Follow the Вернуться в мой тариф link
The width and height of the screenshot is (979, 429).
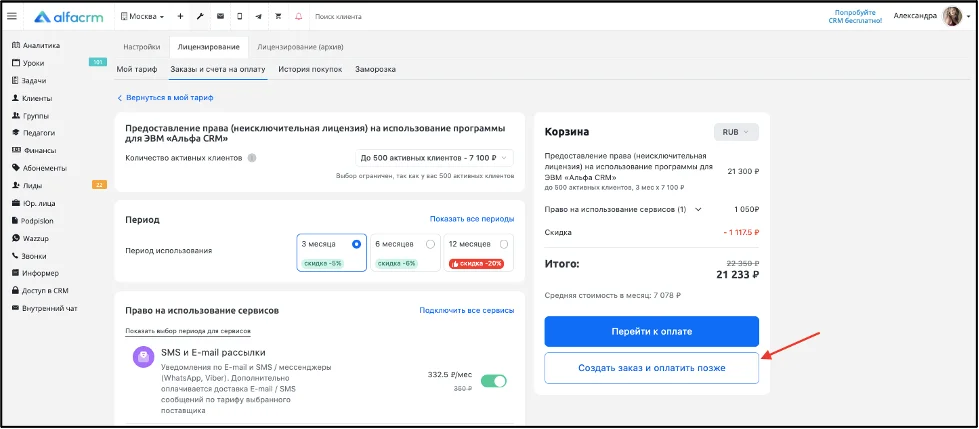point(165,98)
